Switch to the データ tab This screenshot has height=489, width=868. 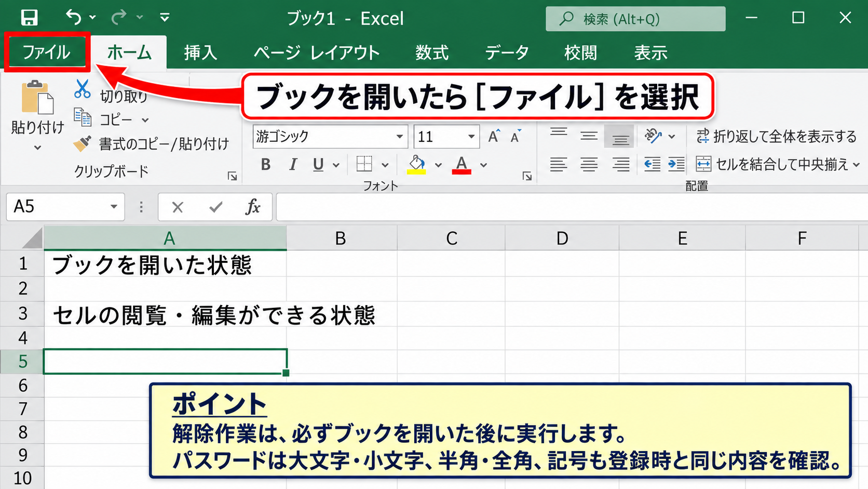coord(507,52)
